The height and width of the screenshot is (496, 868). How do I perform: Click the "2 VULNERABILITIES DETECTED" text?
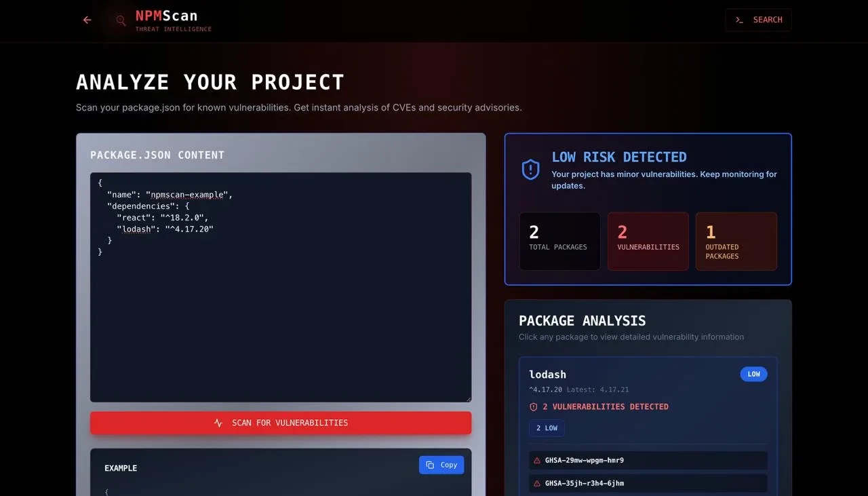pyautogui.click(x=606, y=406)
